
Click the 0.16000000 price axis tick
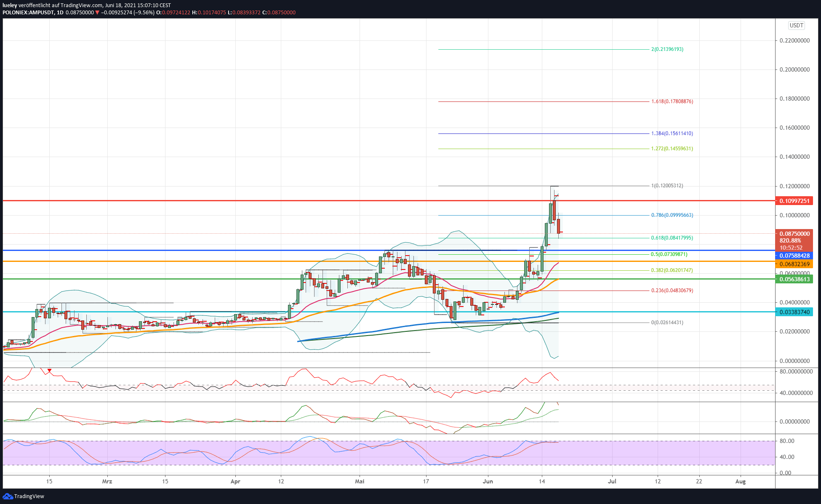794,128
